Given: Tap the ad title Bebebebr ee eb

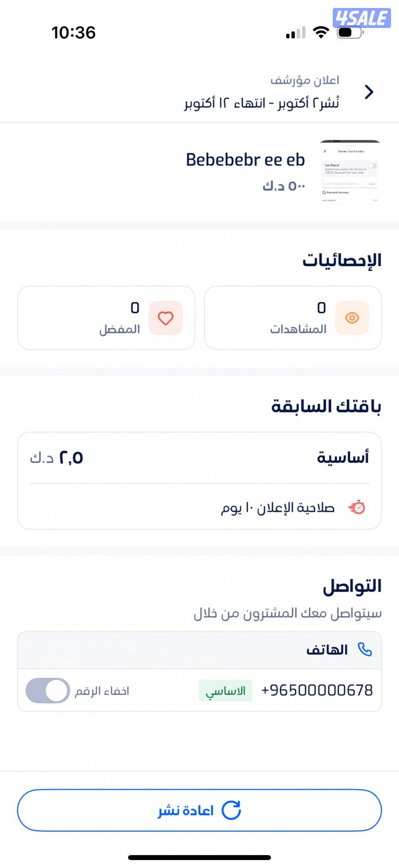Looking at the screenshot, I should coord(245,160).
